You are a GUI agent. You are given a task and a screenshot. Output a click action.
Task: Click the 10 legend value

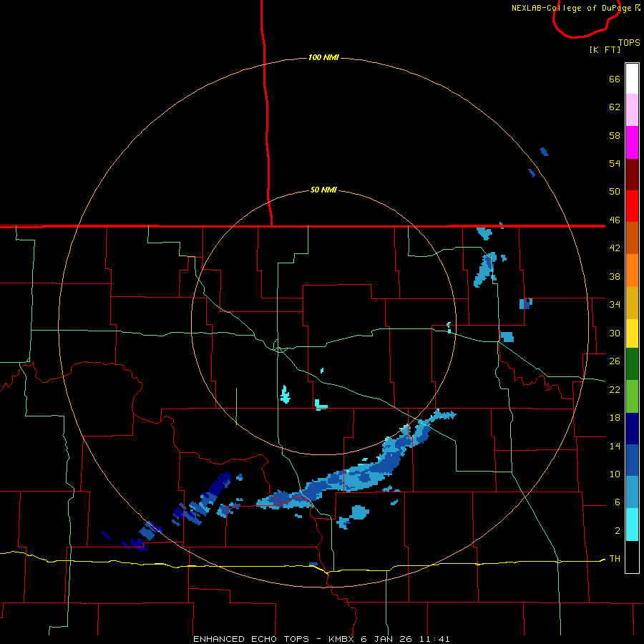[x=615, y=474]
